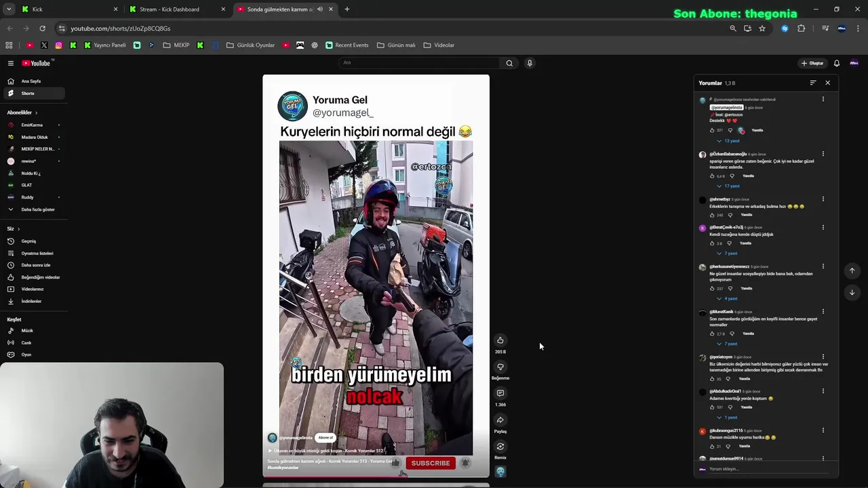
Task: Open Instagram bookmark in bookmarks bar
Action: (x=59, y=45)
